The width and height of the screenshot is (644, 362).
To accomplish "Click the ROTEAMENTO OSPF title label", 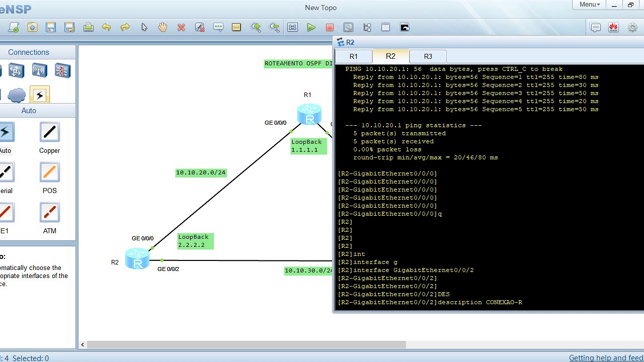I will point(298,63).
